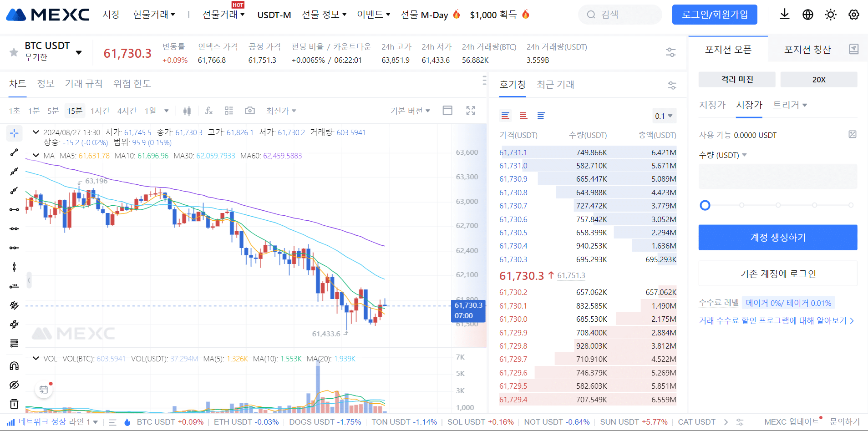
Task: Switch to 정보 tab
Action: [x=46, y=84]
